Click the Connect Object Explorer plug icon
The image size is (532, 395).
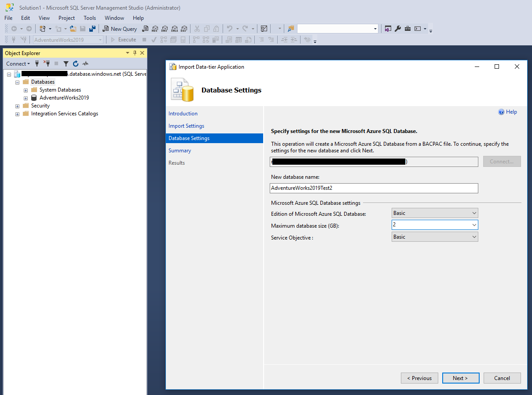tap(37, 63)
